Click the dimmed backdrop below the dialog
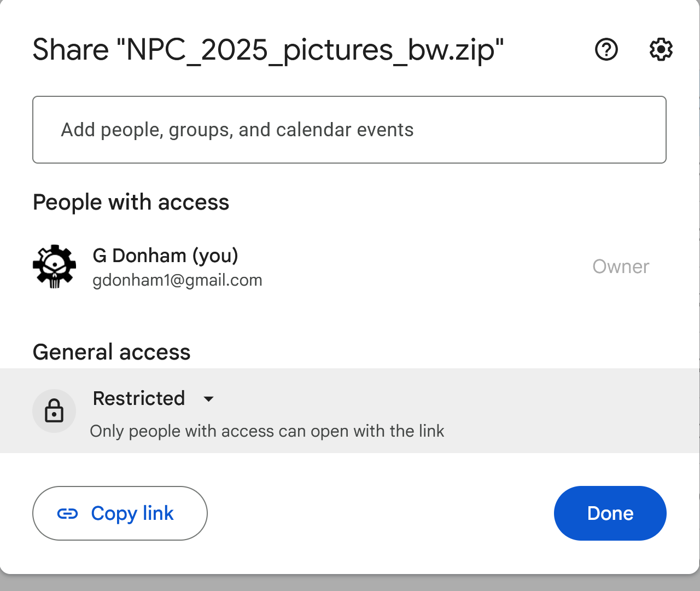This screenshot has height=591, width=700. click(350, 584)
